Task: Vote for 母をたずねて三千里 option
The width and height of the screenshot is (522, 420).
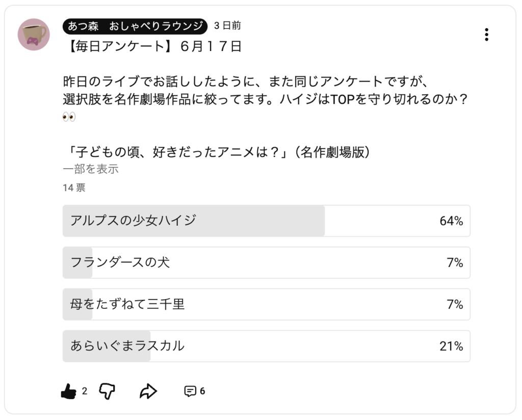Action: point(266,304)
